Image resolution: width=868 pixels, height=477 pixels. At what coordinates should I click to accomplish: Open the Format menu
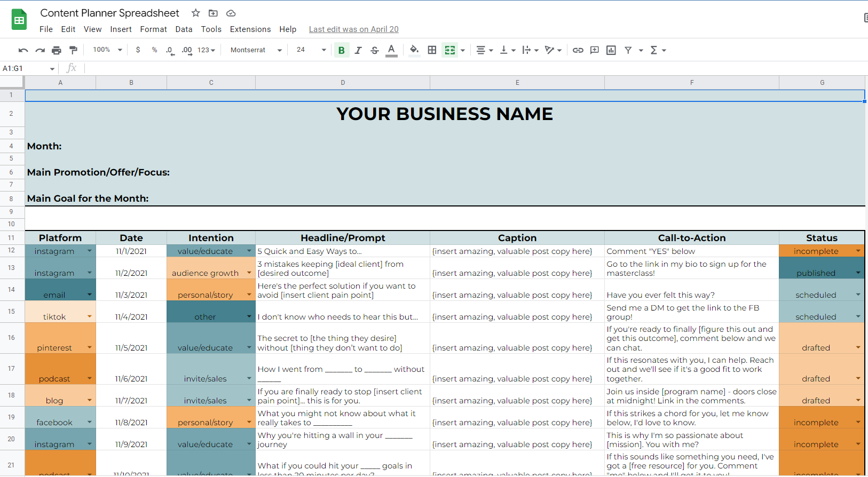pos(153,29)
